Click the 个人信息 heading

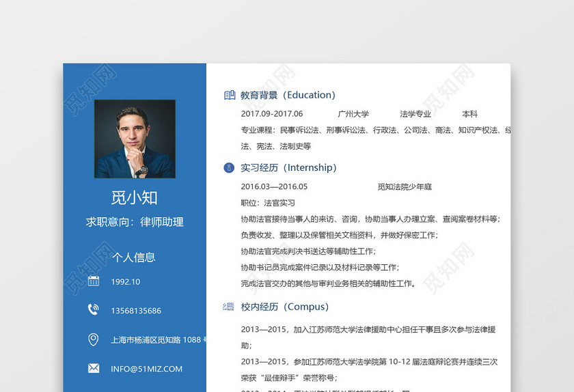(134, 257)
